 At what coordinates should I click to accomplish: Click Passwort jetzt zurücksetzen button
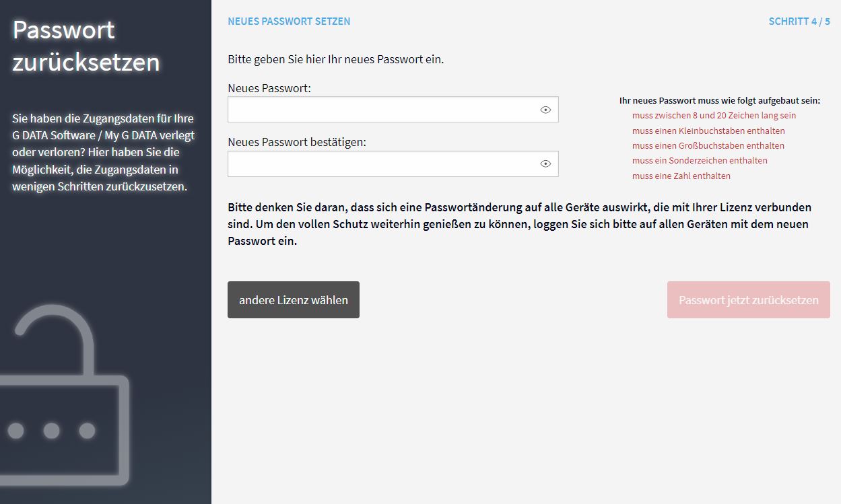point(749,300)
